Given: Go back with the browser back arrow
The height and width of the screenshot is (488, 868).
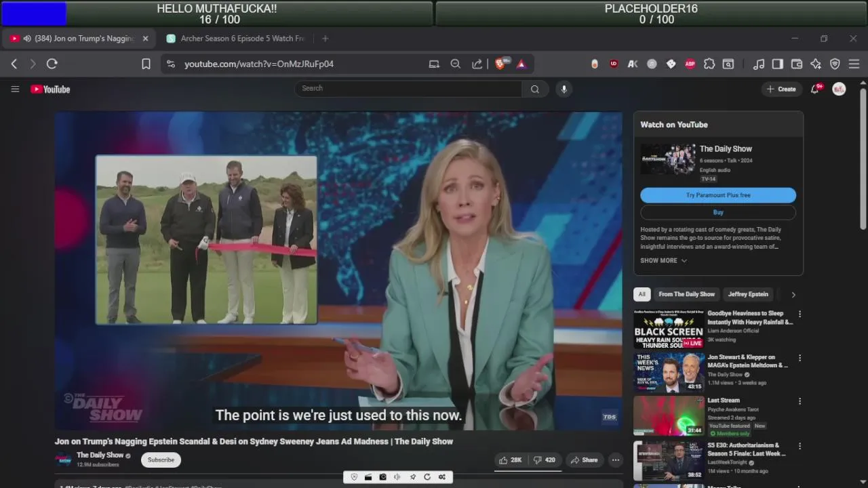Looking at the screenshot, I should [14, 64].
